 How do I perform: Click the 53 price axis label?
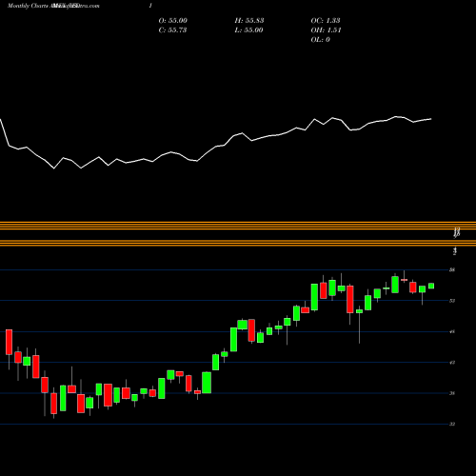click(x=452, y=301)
